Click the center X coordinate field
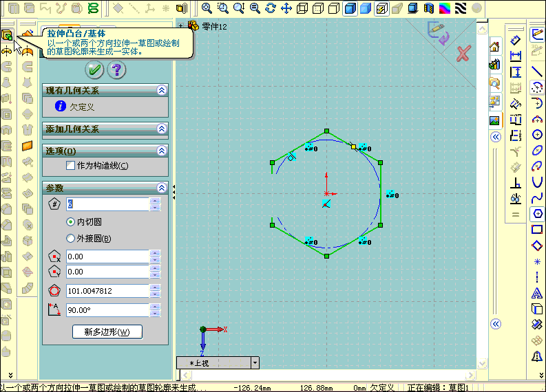The width and height of the screenshot is (546, 392). (x=108, y=257)
